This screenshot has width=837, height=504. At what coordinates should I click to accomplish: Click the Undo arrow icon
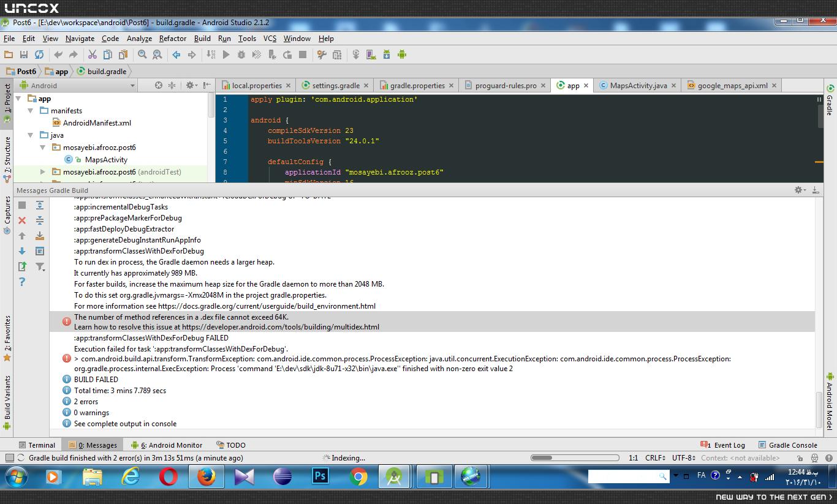click(x=58, y=55)
